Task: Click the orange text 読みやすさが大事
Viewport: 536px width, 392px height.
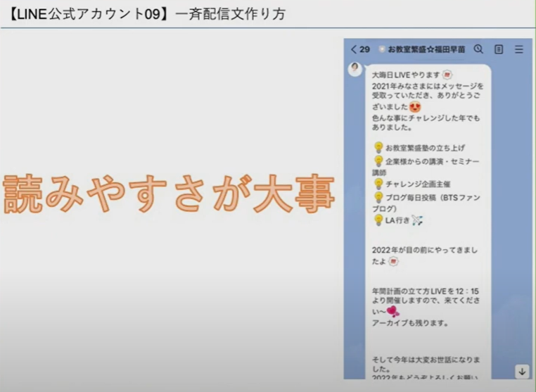Action: click(x=169, y=194)
